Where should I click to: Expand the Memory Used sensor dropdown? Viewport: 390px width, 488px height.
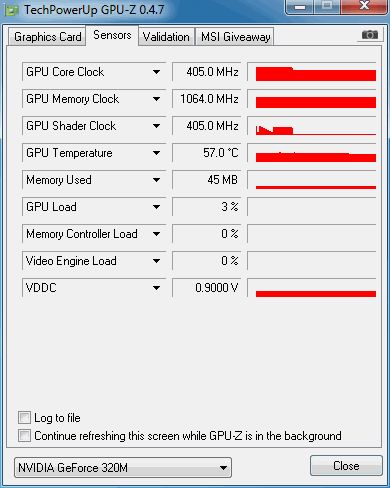pos(156,180)
